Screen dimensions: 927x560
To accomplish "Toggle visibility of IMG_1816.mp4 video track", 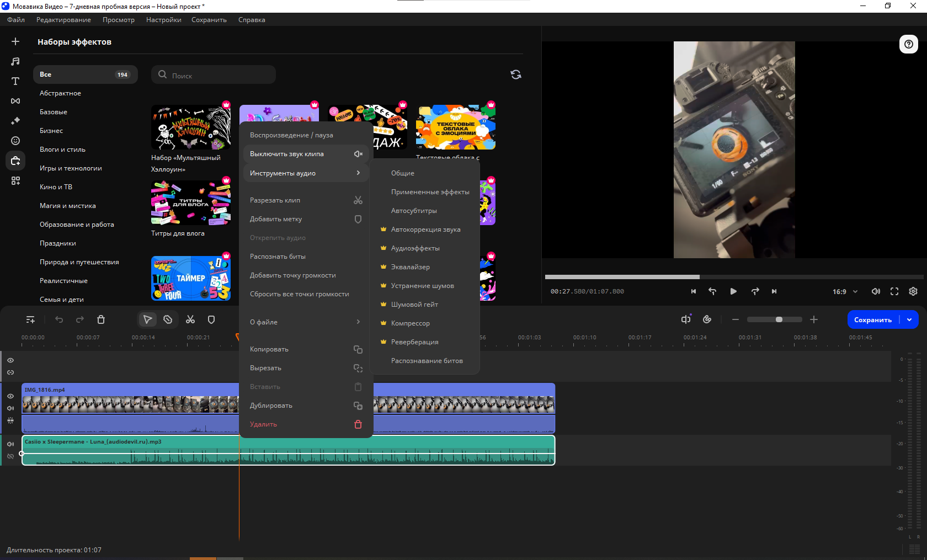I will click(10, 396).
